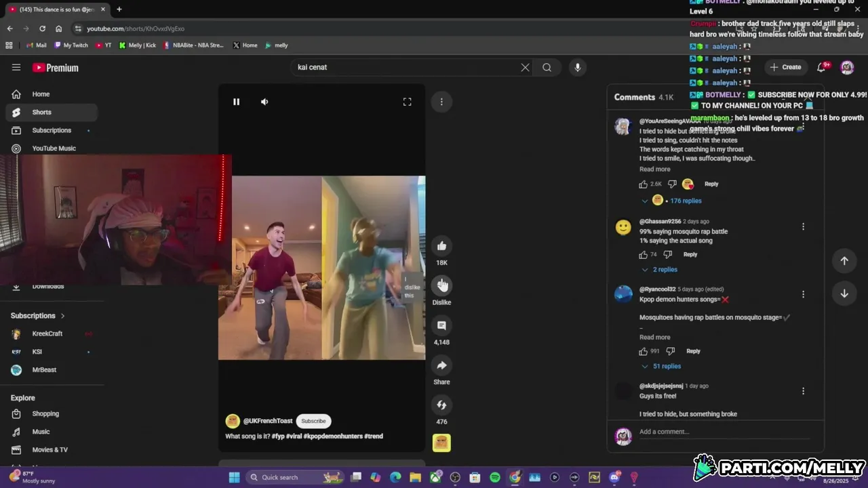Open YouTube Premium logo home
Image resolution: width=868 pixels, height=488 pixels.
56,68
